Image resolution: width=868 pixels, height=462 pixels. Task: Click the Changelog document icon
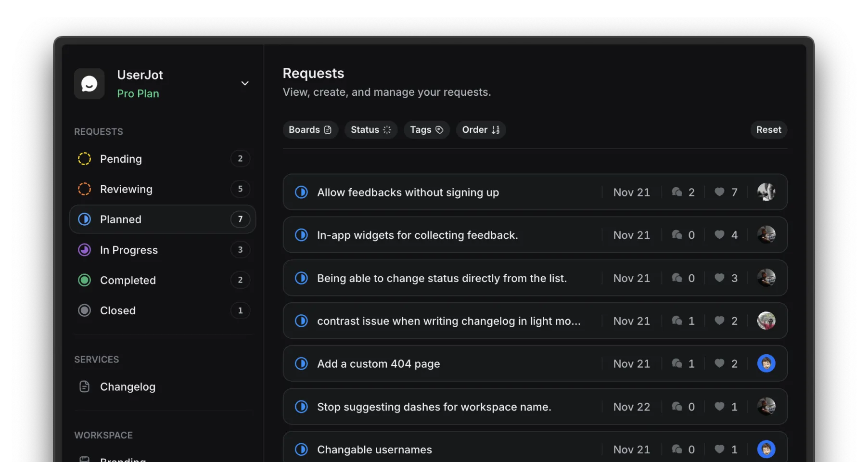coord(85,386)
